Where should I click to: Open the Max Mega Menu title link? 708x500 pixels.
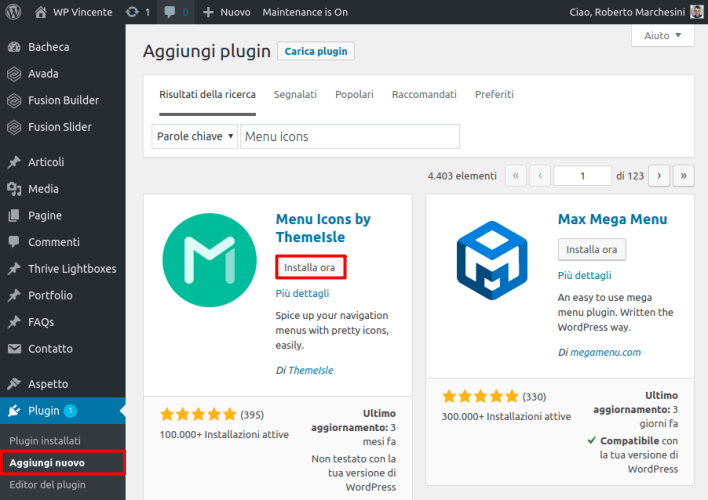612,219
